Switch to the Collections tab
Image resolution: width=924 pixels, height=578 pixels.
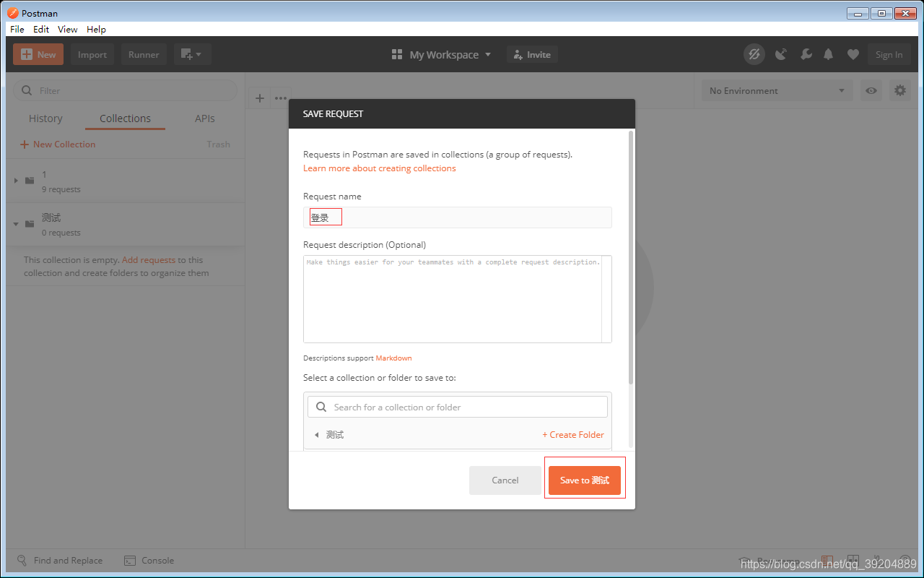[x=125, y=118]
